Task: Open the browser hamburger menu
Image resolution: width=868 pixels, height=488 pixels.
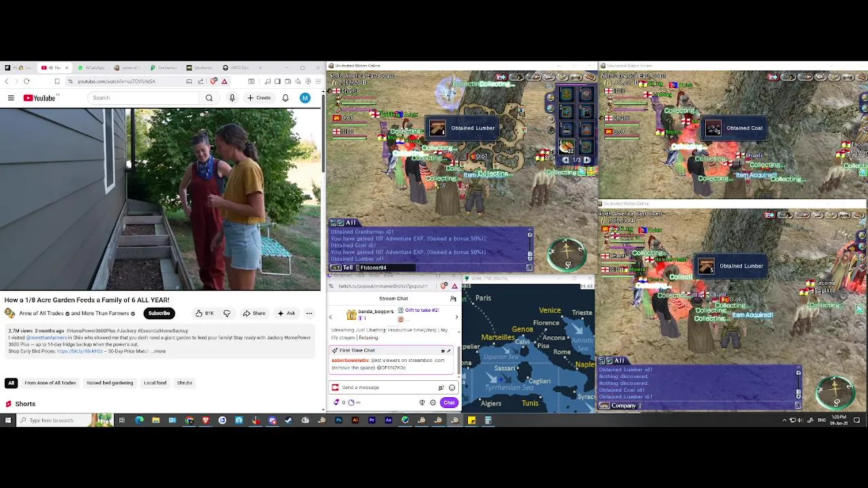Action: (x=318, y=81)
